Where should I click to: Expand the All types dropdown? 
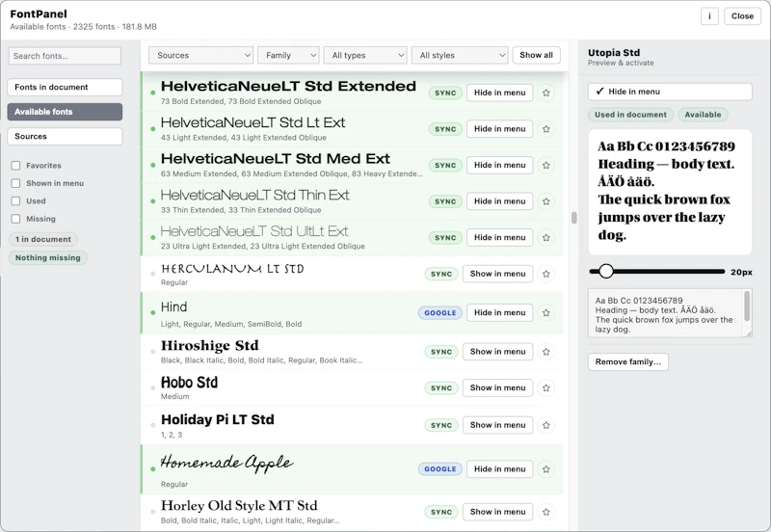365,55
